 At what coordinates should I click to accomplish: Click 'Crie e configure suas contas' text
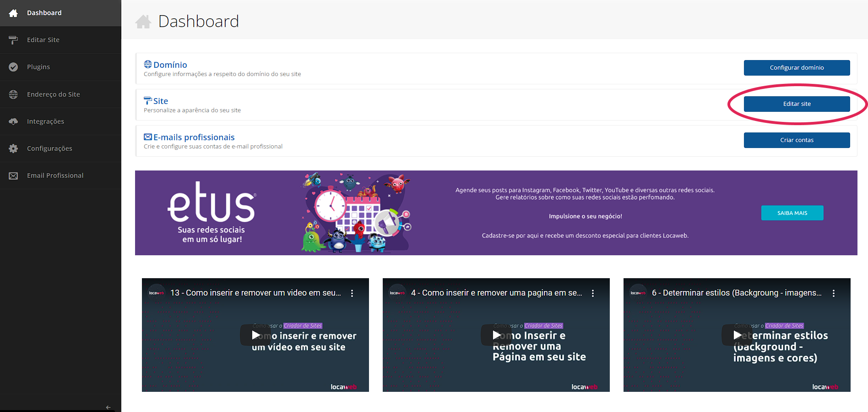pos(213,147)
